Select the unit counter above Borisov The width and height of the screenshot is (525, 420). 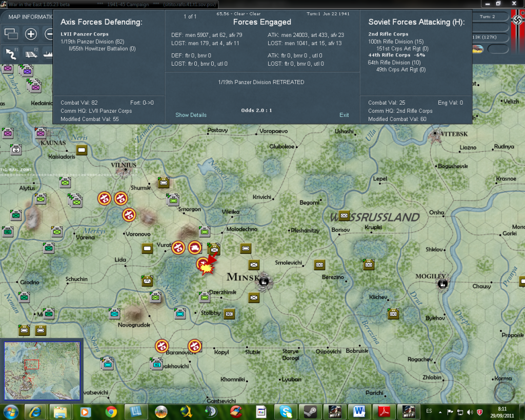pos(344,216)
